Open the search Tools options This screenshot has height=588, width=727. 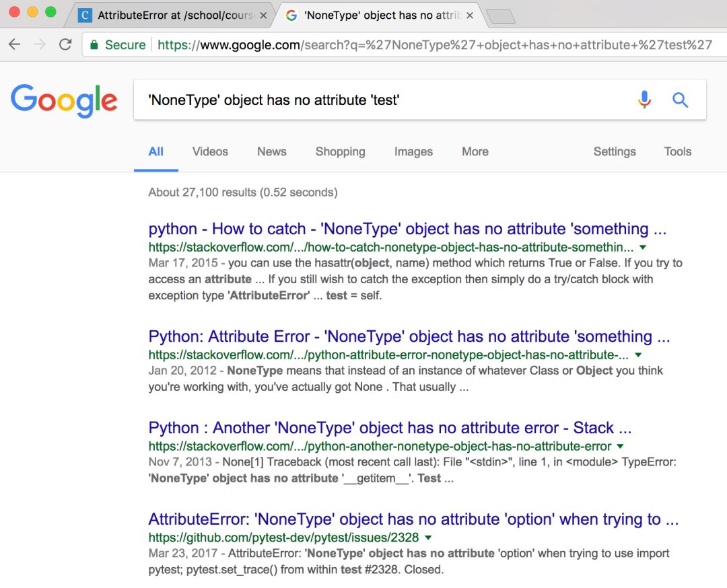pos(677,151)
